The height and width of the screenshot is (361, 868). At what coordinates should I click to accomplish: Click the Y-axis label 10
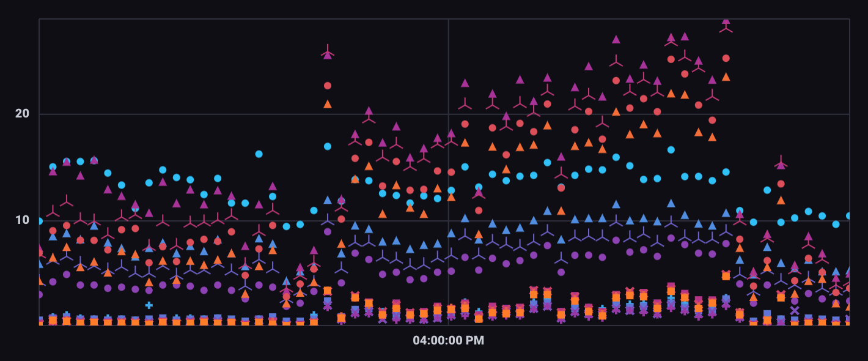click(22, 220)
